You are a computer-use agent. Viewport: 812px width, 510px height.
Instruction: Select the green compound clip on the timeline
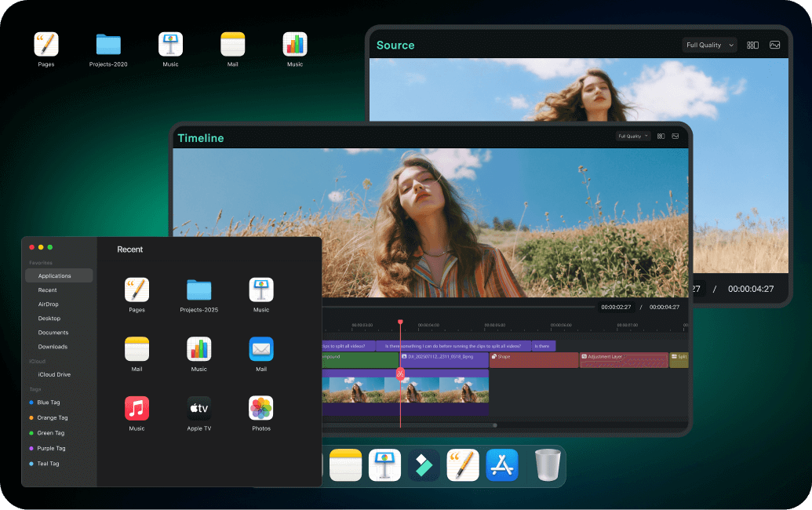click(360, 360)
